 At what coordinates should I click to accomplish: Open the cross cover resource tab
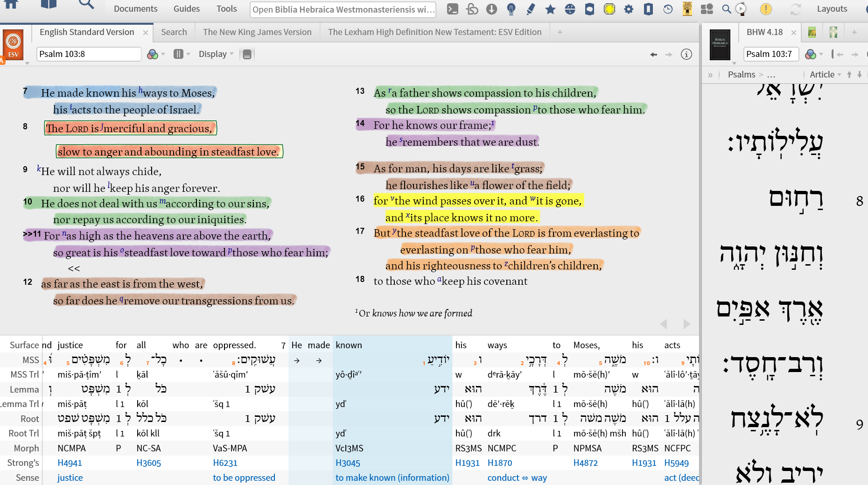(x=833, y=32)
